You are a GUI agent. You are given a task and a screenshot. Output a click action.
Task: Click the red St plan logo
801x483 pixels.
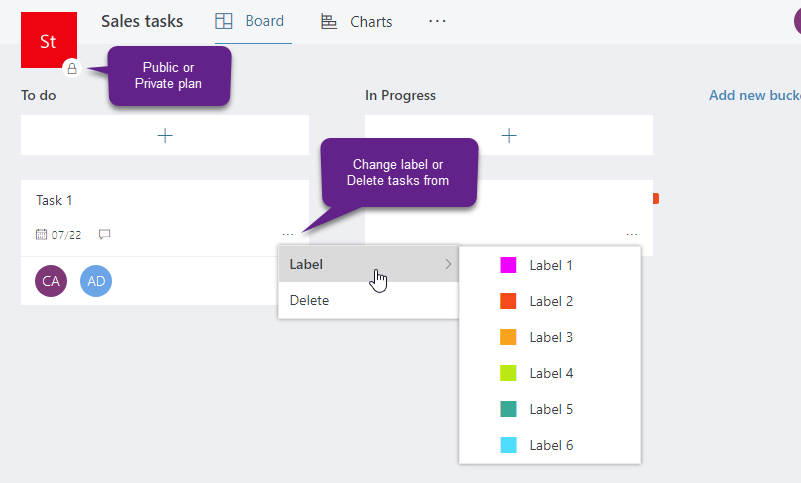[49, 40]
